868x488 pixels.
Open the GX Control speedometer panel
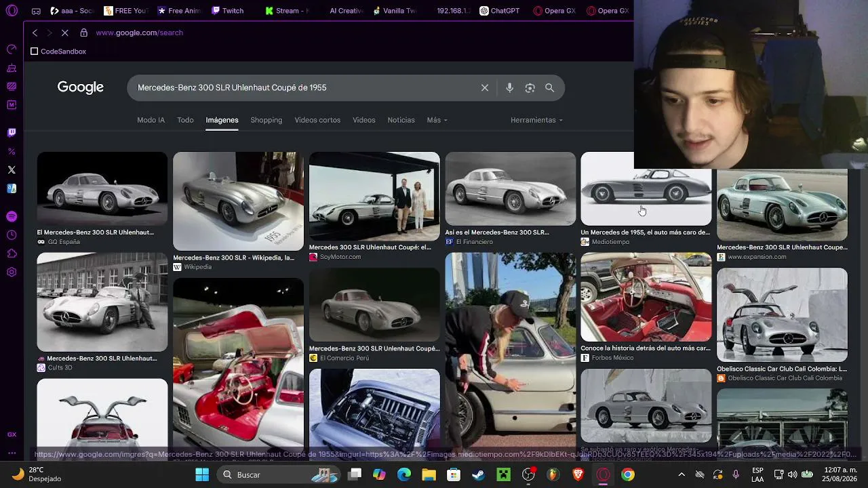[x=12, y=49]
